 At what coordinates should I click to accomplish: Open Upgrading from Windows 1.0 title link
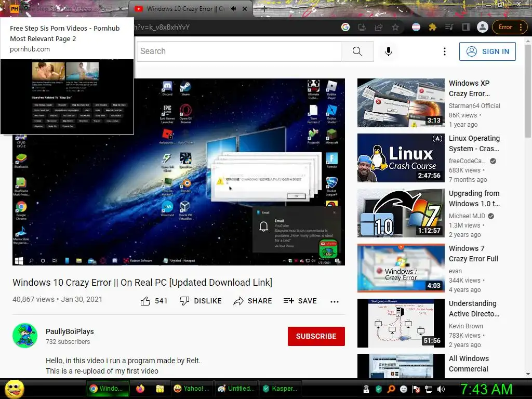tap(474, 198)
